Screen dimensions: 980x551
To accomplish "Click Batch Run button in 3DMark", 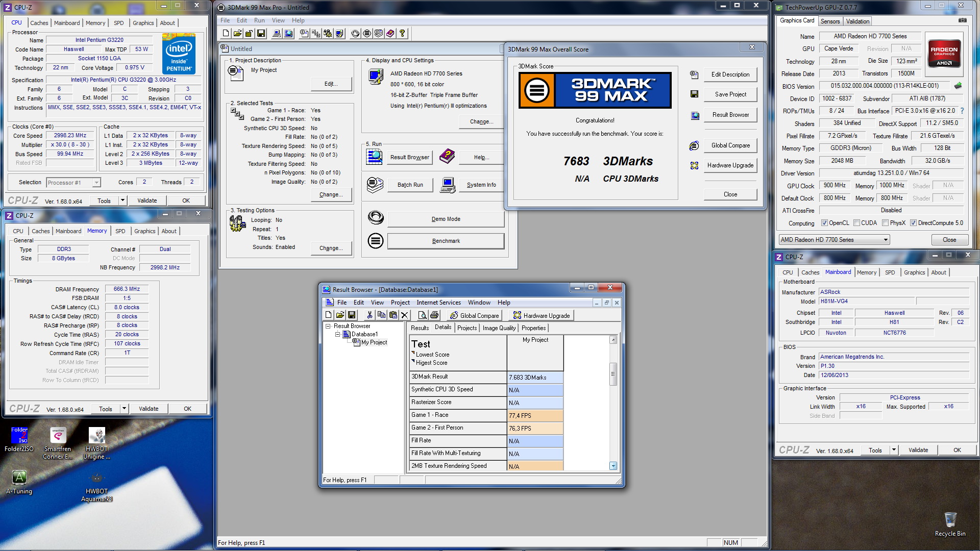I will coord(410,185).
